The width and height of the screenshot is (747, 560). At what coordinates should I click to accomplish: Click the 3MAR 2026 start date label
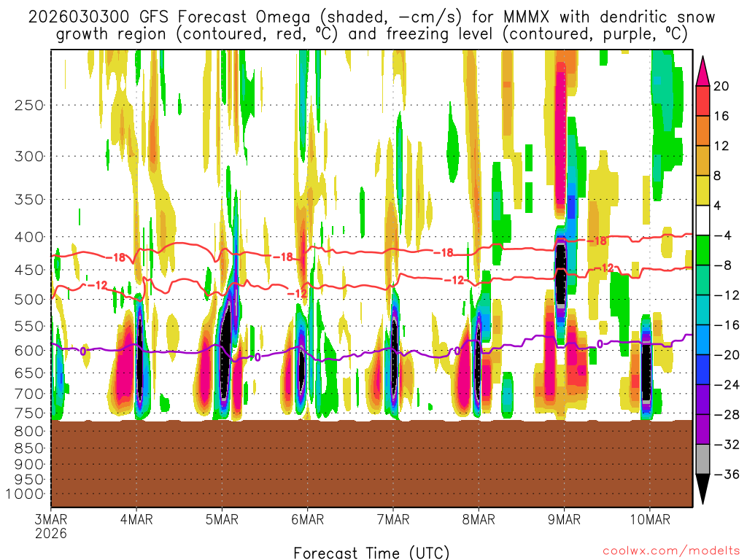click(x=50, y=525)
